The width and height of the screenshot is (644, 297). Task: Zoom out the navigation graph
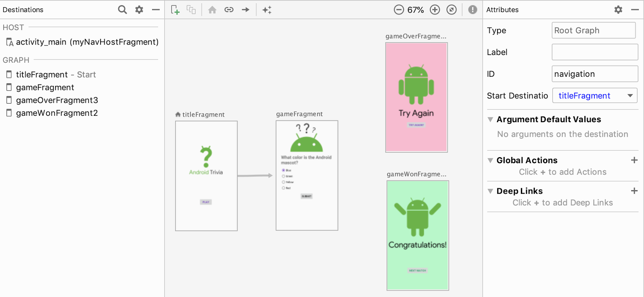(398, 10)
